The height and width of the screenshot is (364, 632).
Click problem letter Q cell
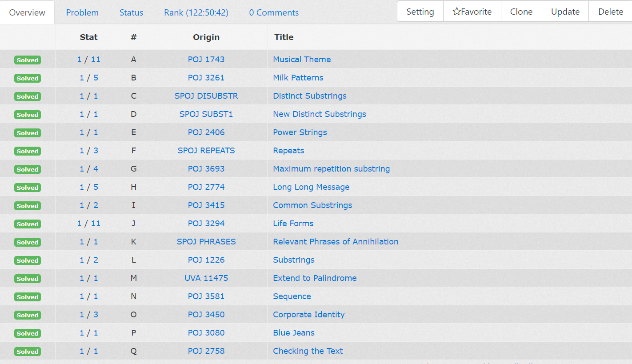coord(133,351)
